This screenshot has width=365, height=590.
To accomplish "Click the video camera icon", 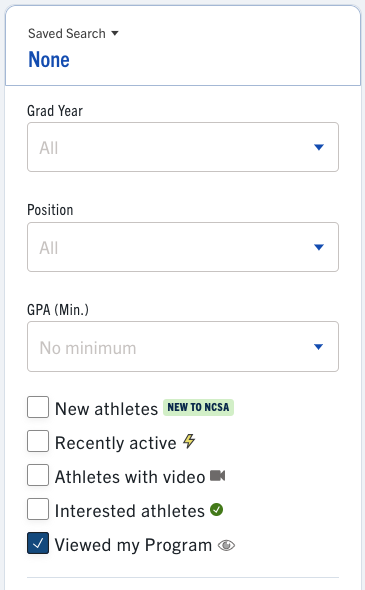I will 217,476.
